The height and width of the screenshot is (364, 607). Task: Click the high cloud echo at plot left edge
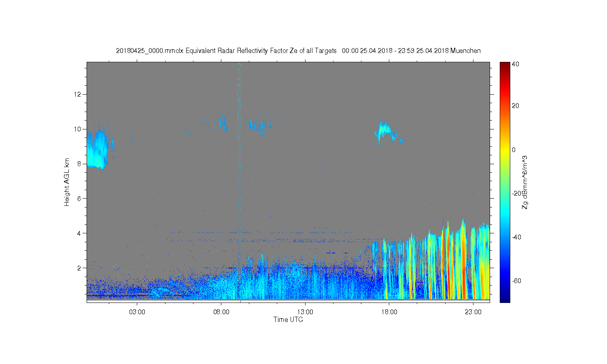tap(98, 148)
